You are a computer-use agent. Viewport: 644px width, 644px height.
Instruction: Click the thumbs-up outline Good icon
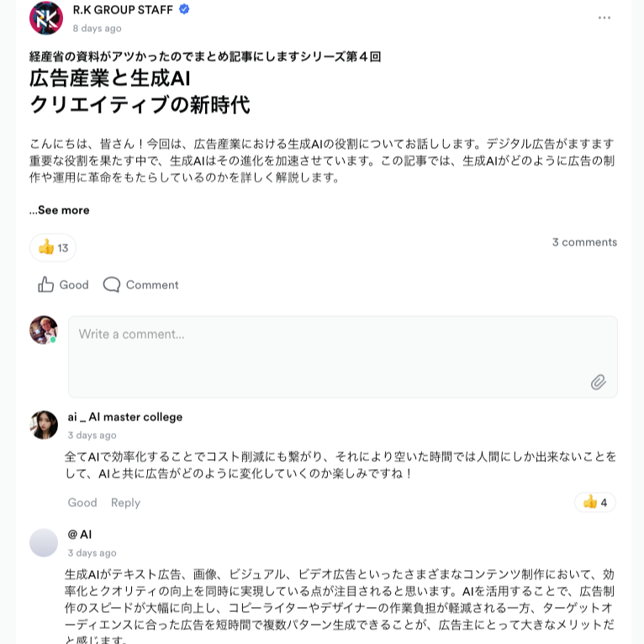point(45,284)
